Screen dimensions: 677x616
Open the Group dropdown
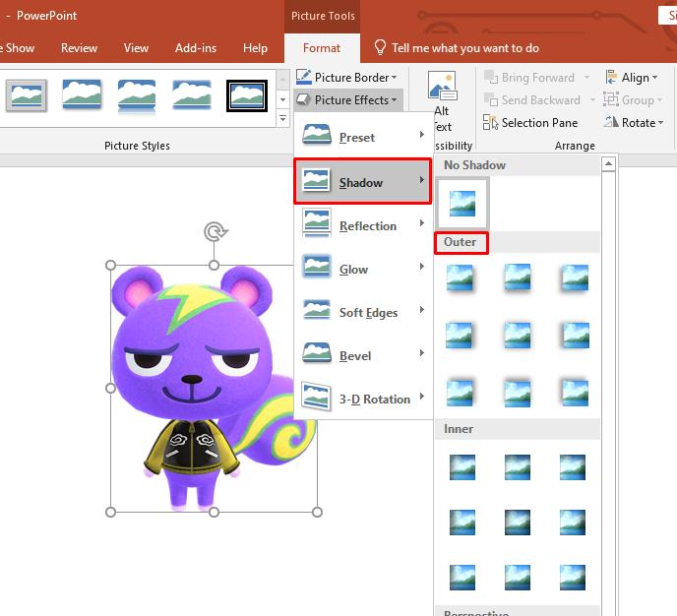click(x=633, y=99)
